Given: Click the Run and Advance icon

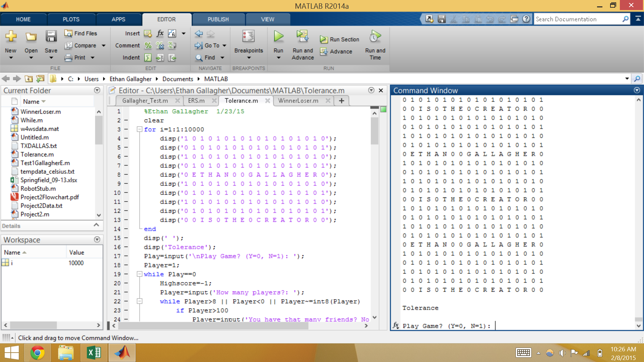Looking at the screenshot, I should 302,37.
